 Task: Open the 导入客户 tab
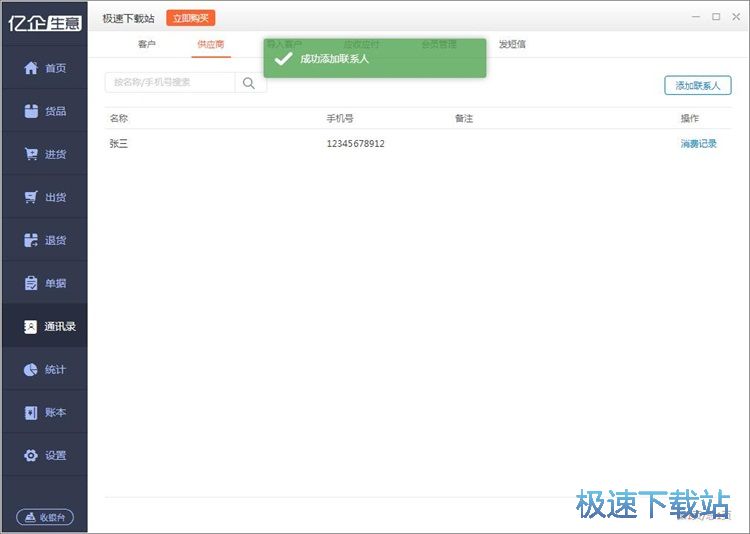coord(284,44)
